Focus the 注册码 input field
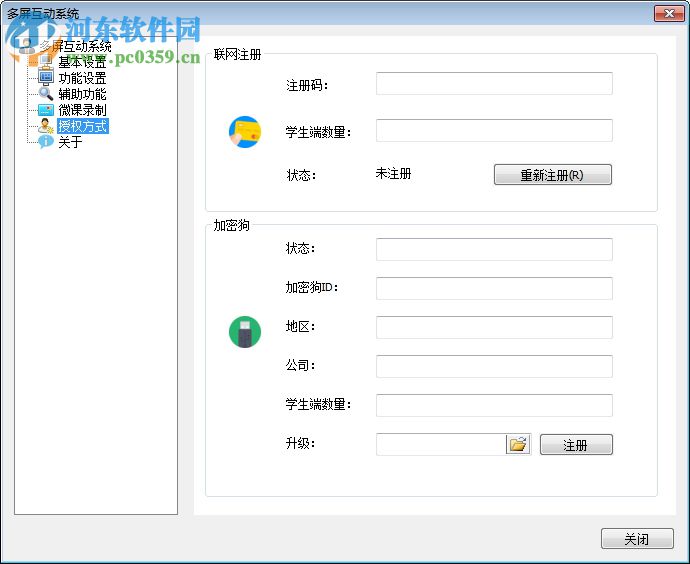 pyautogui.click(x=494, y=83)
